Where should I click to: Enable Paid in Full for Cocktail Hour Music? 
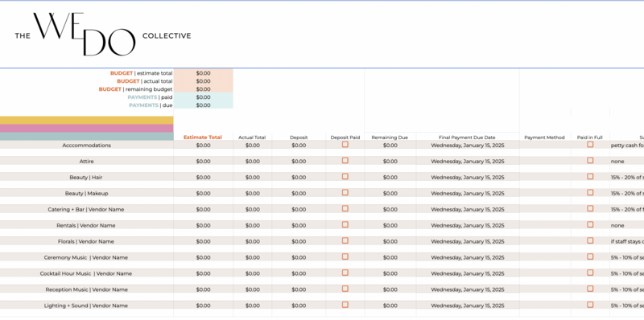pos(590,273)
